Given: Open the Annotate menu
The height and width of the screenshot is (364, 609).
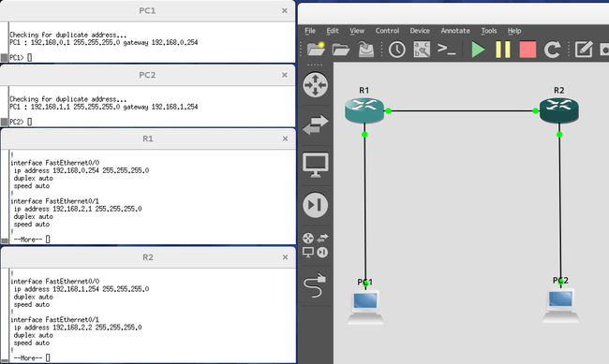Looking at the screenshot, I should tap(455, 31).
